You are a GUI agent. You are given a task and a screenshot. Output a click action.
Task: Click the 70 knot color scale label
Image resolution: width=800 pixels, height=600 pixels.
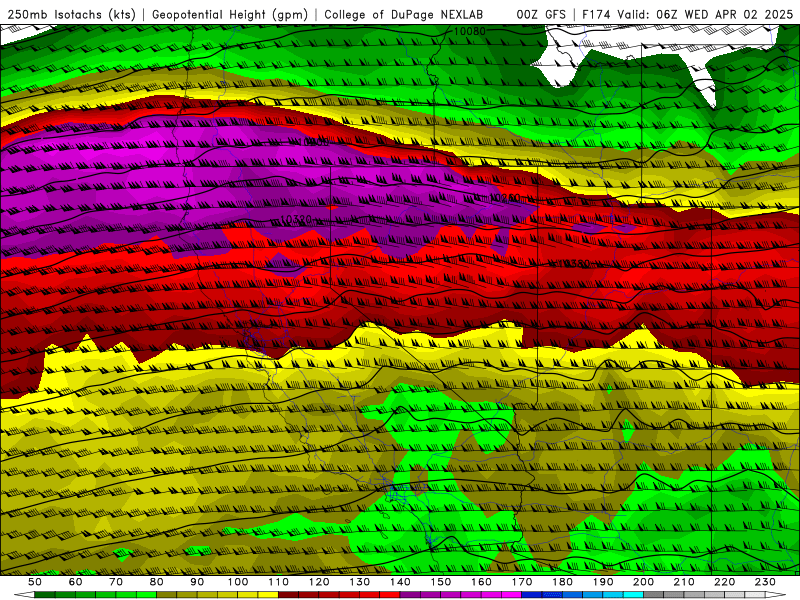click(116, 582)
